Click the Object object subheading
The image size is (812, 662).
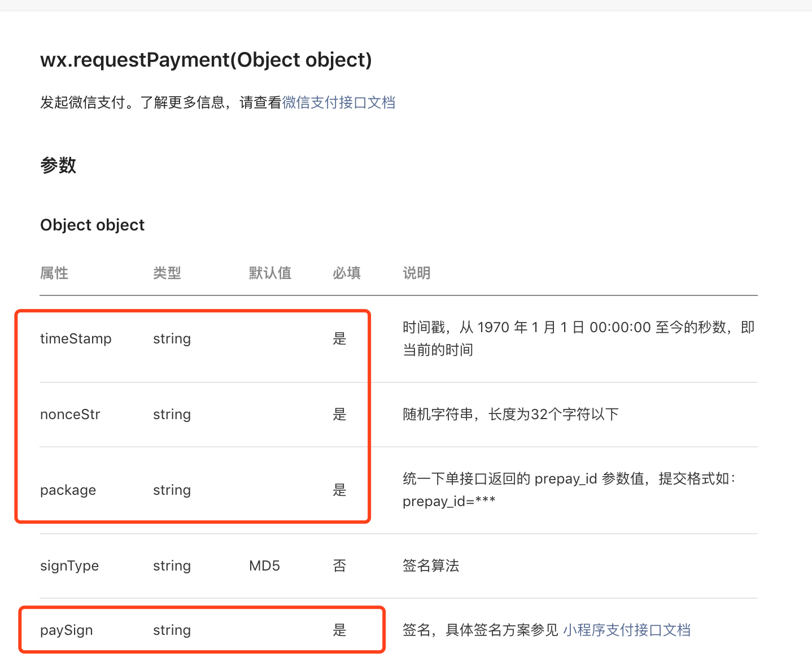[x=93, y=225]
